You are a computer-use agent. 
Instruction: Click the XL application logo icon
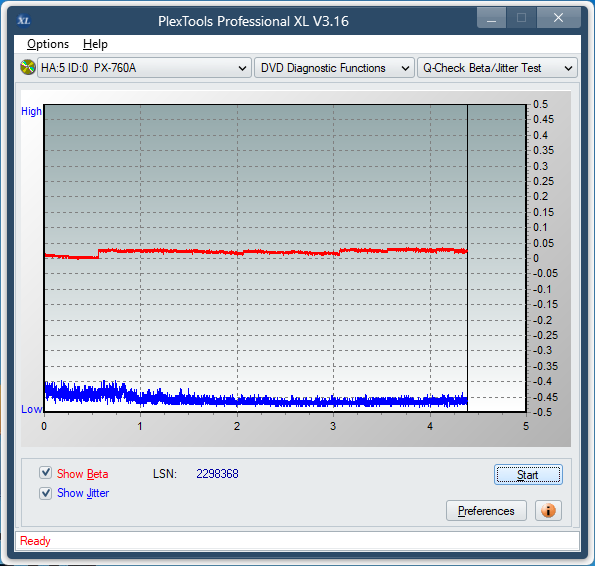tap(24, 20)
